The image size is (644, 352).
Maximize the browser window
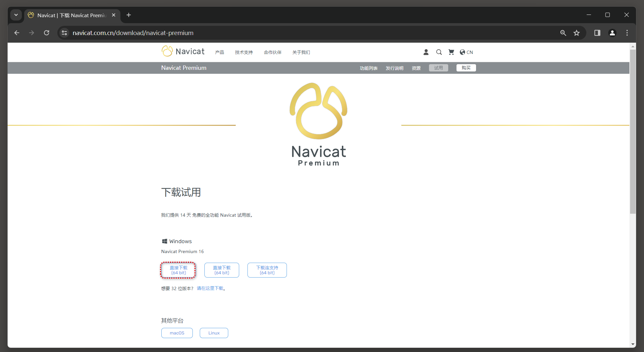coord(608,15)
